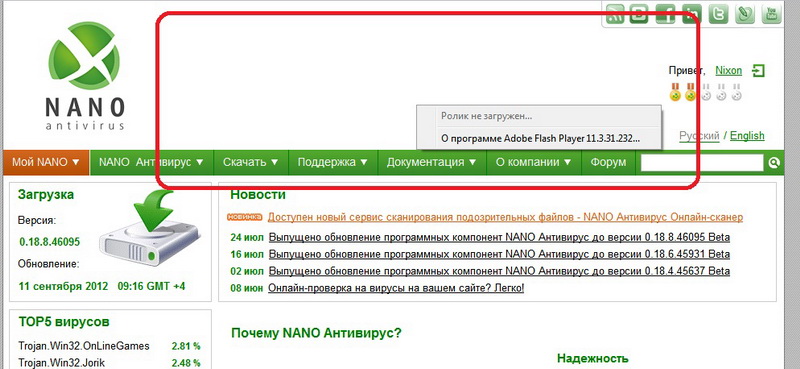Viewport: 800px width, 369px height.
Task: Click the VKontakte social icon
Action: [639, 14]
